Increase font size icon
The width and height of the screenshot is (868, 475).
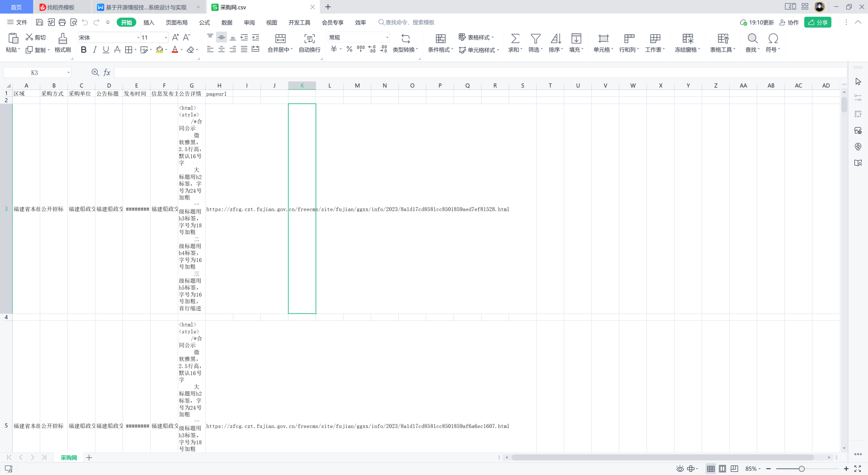(x=175, y=37)
